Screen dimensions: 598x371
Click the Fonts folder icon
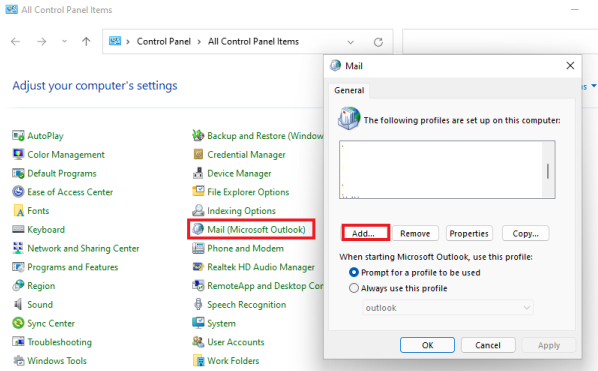pyautogui.click(x=18, y=210)
